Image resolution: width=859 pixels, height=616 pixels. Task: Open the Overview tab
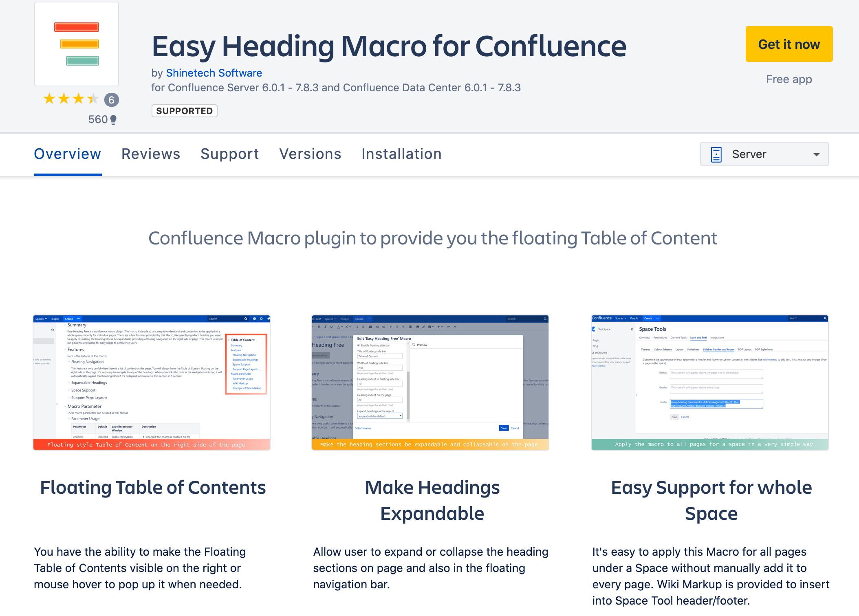68,154
